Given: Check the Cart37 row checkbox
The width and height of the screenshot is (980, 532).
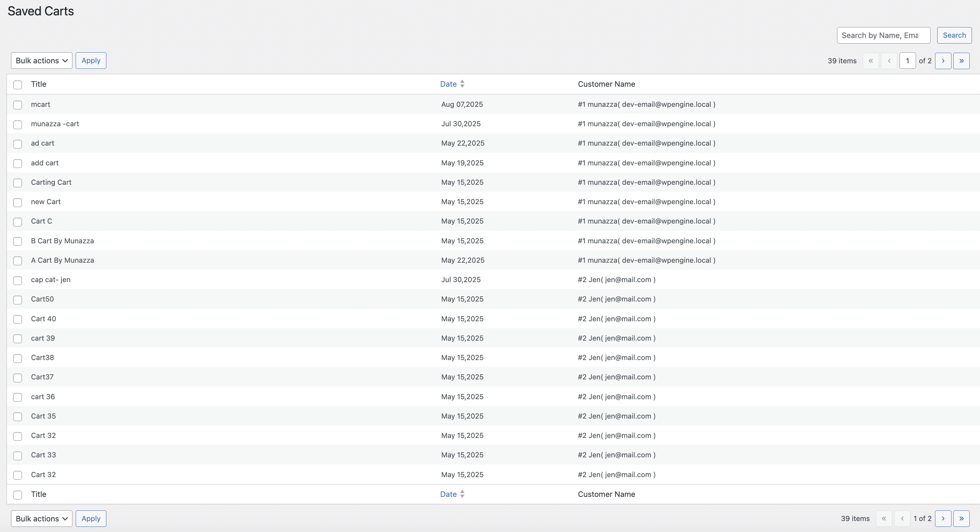Looking at the screenshot, I should (18, 378).
